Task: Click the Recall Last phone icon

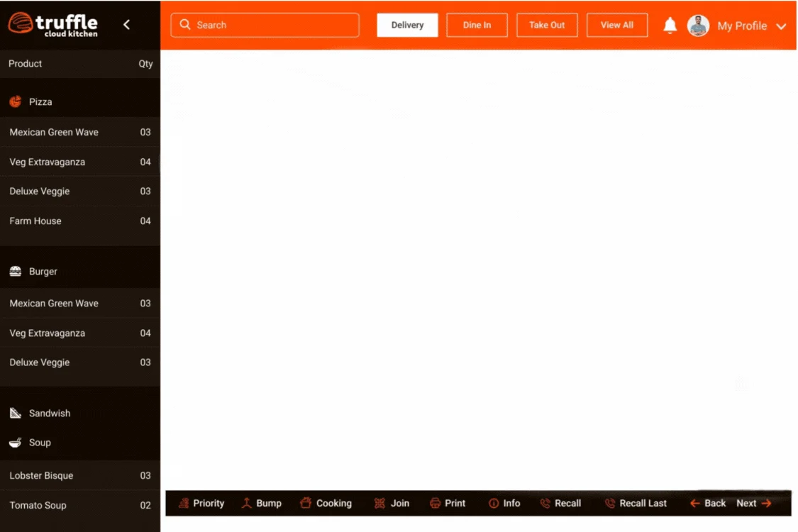Action: coord(609,504)
